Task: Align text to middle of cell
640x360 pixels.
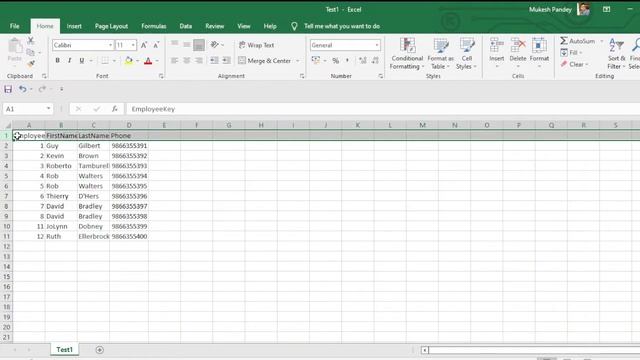Action: coord(187,44)
